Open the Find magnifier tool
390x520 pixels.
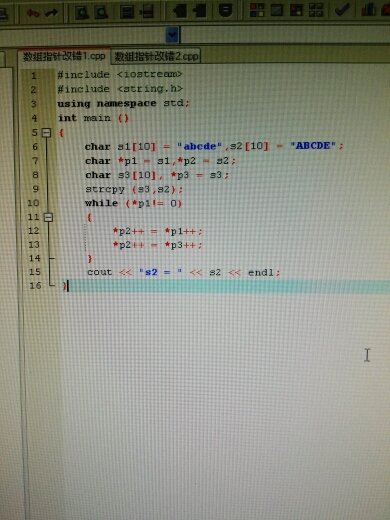pyautogui.click(x=82, y=13)
